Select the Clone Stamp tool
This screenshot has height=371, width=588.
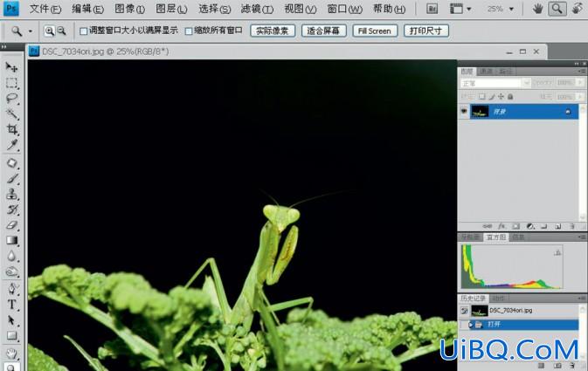tap(11, 194)
